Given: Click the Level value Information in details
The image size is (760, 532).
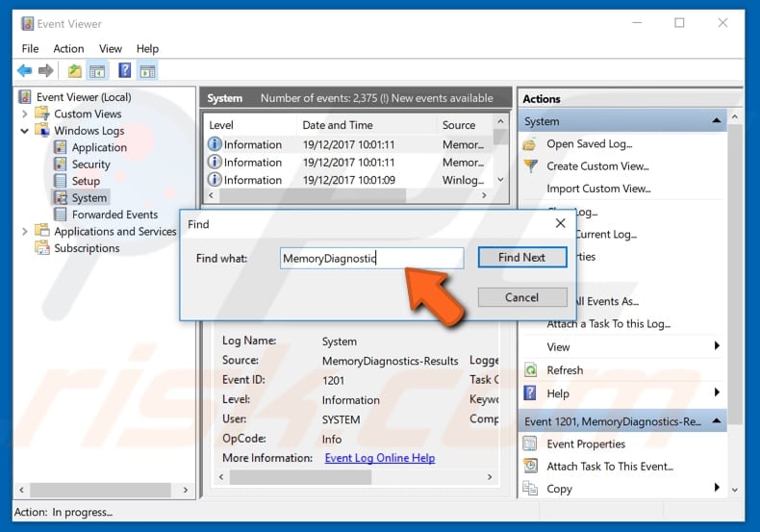Looking at the screenshot, I should (351, 400).
